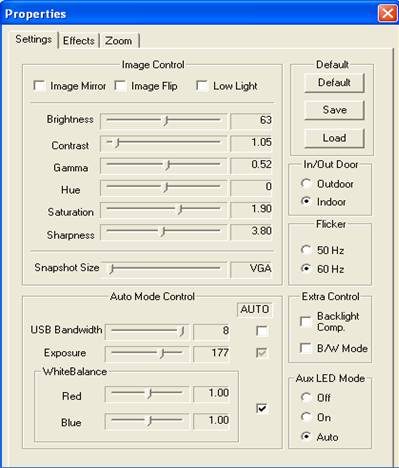Image resolution: width=399 pixels, height=468 pixels.
Task: Select the Settings tab
Action: [33, 39]
